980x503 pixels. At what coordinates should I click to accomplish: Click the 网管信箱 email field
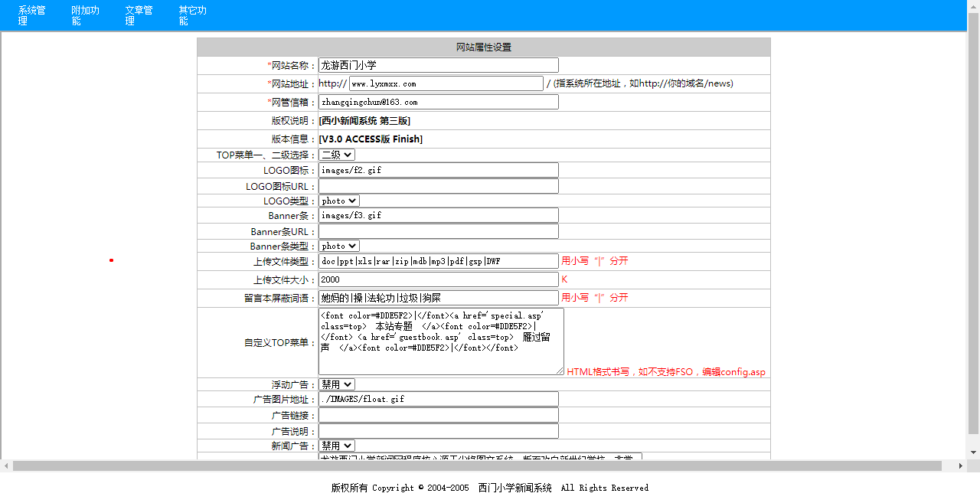(439, 102)
